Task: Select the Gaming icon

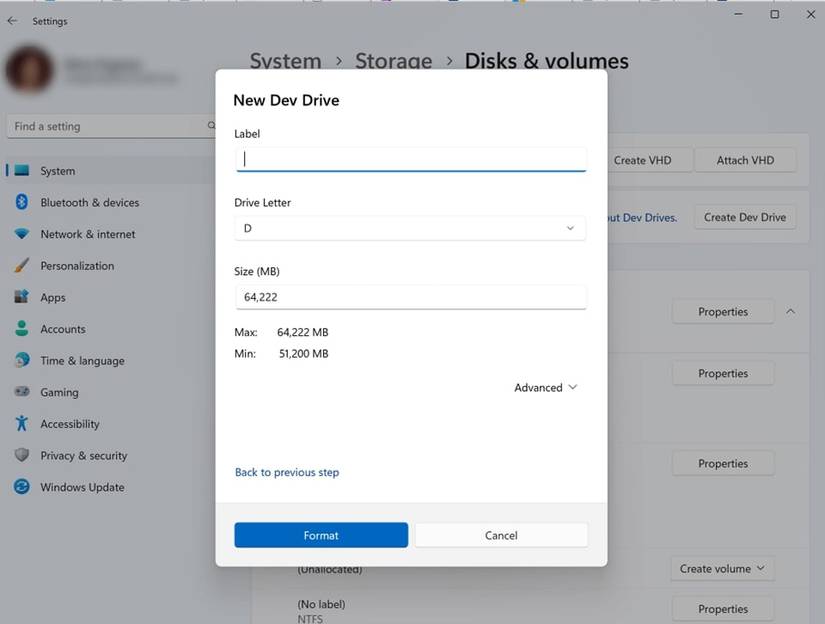Action: [22, 392]
